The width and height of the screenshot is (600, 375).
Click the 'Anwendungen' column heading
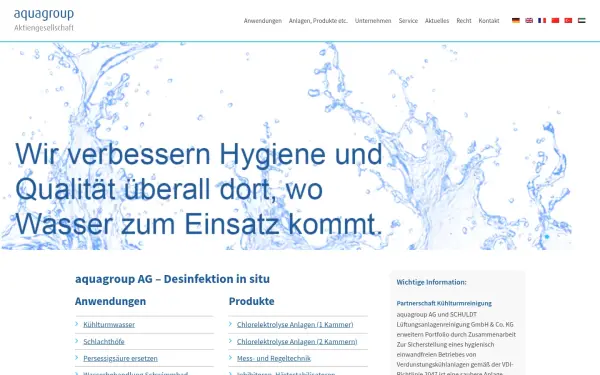111,301
